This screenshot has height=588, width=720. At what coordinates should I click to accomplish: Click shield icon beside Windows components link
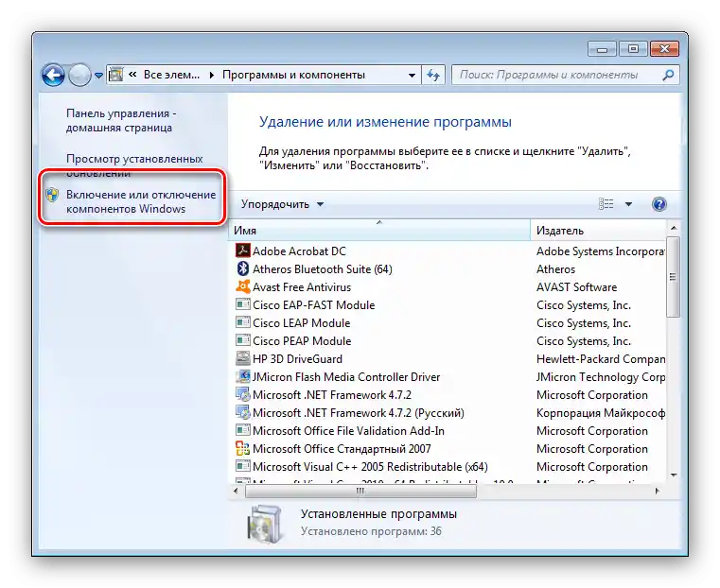pos(52,195)
